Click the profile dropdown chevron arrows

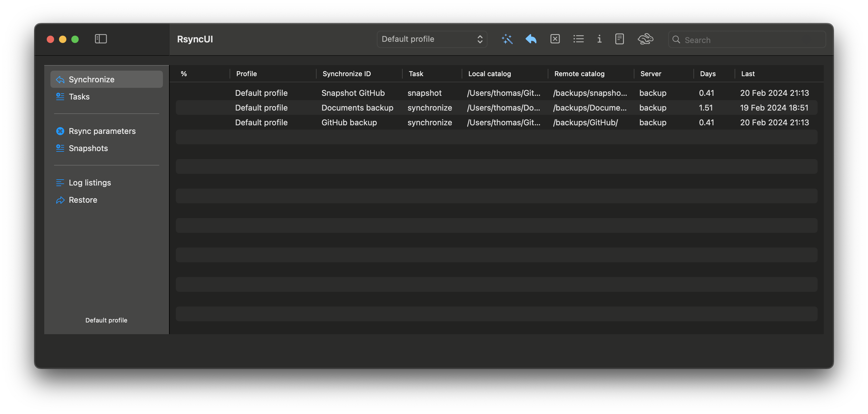tap(480, 39)
